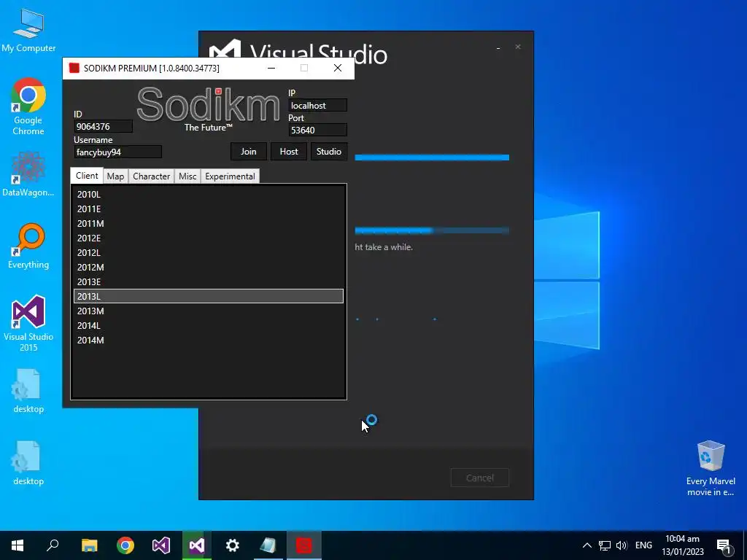The height and width of the screenshot is (560, 747).
Task: Switch to the Character tab
Action: click(x=152, y=176)
